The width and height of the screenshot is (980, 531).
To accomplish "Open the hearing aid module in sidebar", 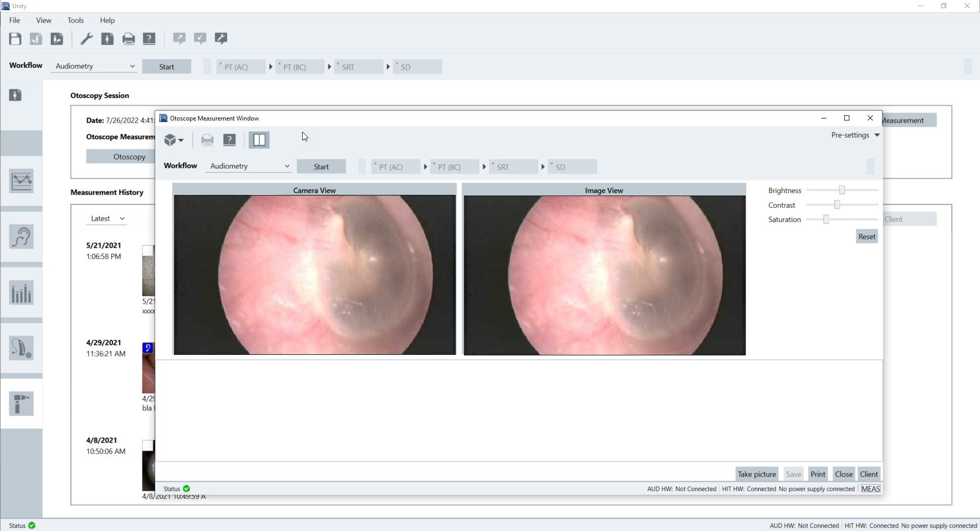I will pyautogui.click(x=21, y=348).
